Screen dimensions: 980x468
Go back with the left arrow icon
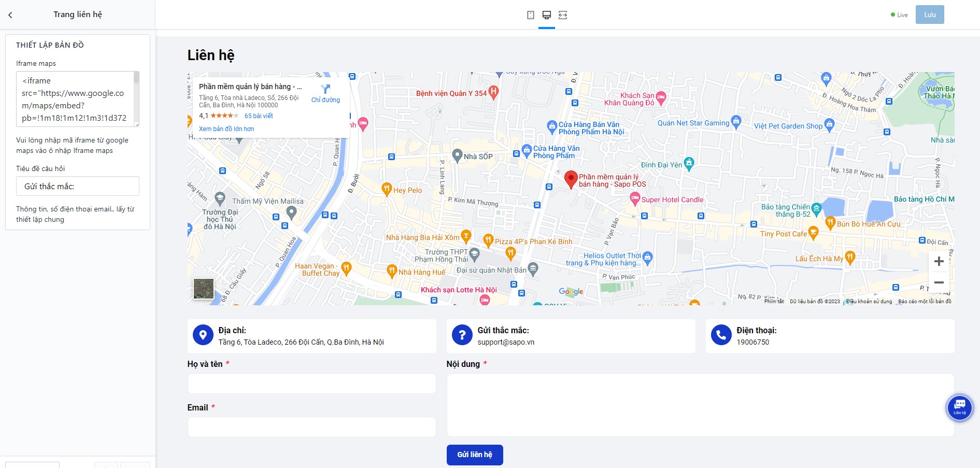click(10, 15)
